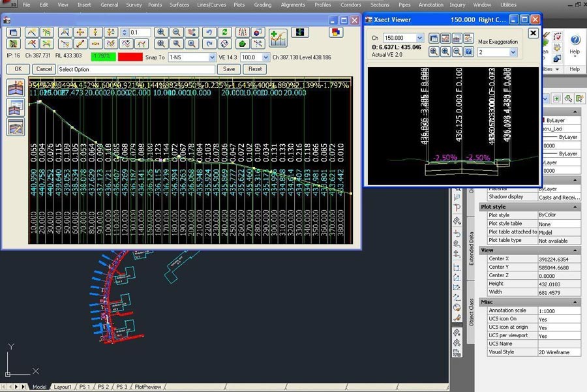The width and height of the screenshot is (587, 392).
Task: Click the undo arrow in profile editor
Action: 209,32
